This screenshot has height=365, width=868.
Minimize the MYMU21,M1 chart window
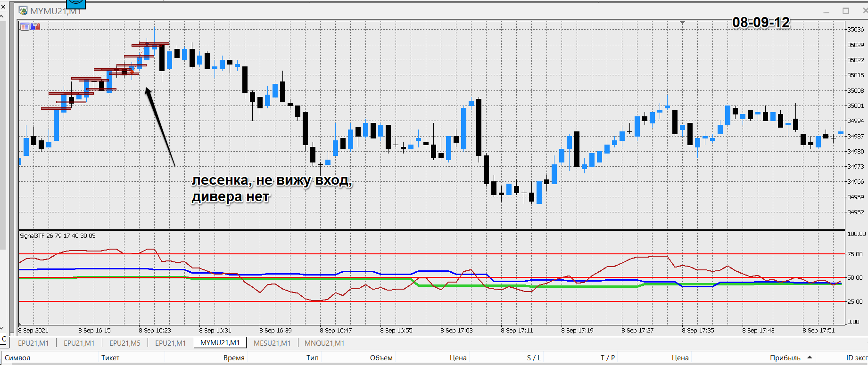[826, 11]
